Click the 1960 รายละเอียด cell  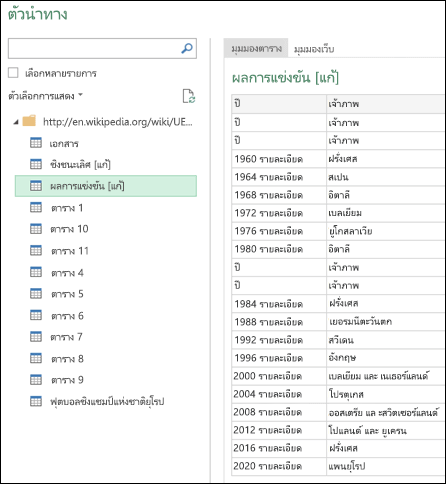pos(279,159)
